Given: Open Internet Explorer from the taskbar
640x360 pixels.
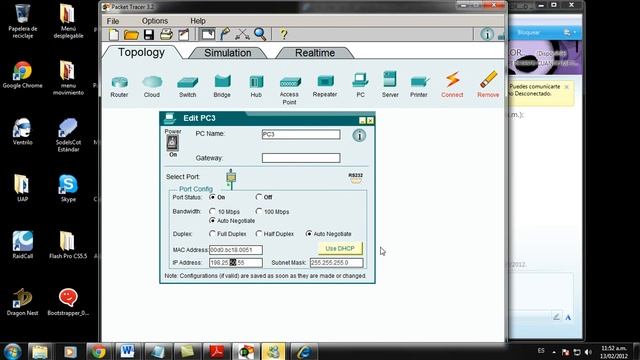Looking at the screenshot, I should coord(304,351).
